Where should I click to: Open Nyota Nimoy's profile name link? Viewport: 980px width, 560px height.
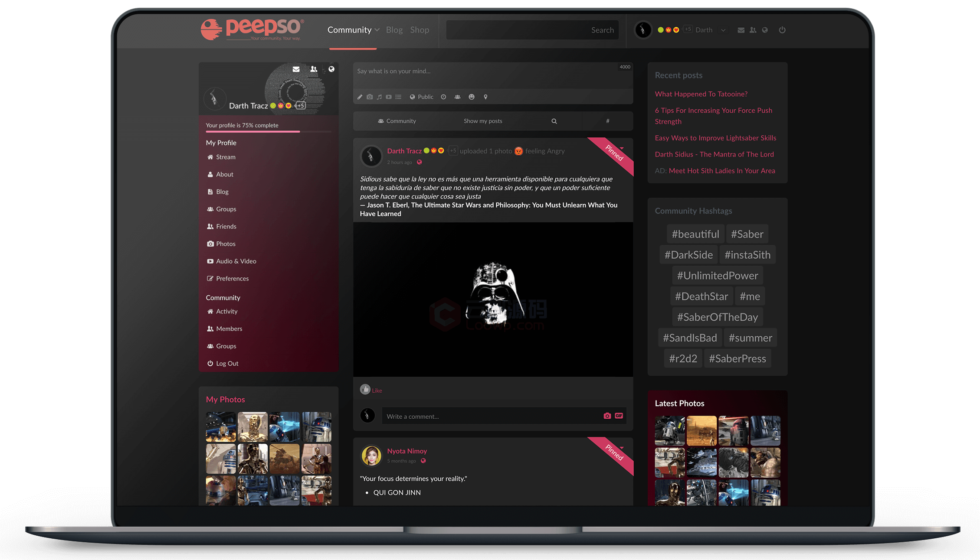pos(407,451)
